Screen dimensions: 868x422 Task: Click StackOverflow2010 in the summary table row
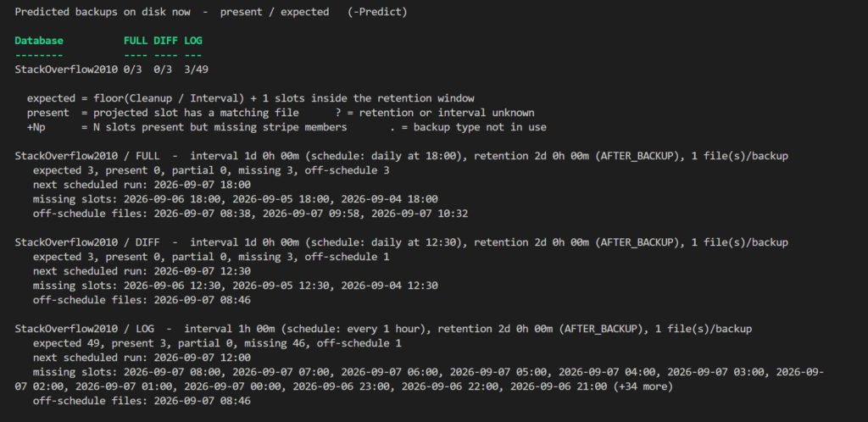pos(66,69)
